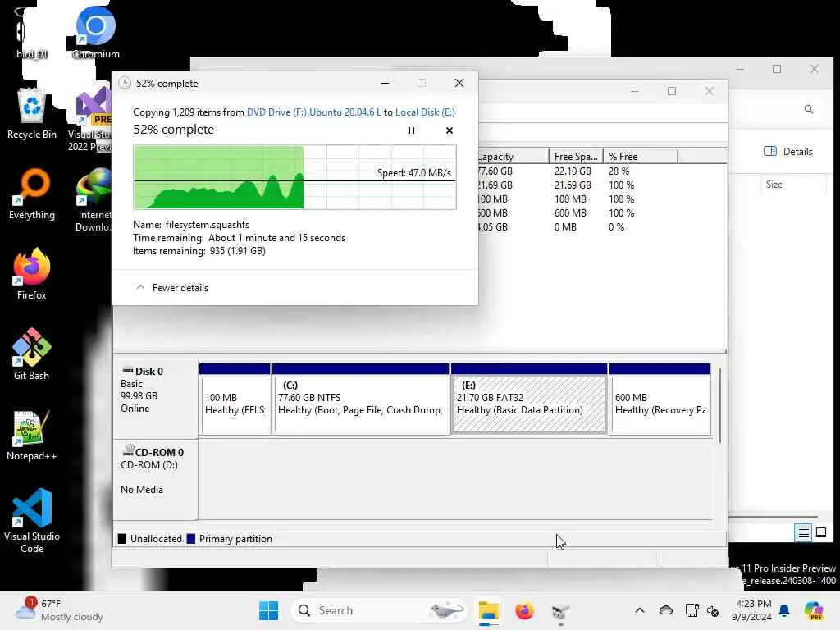This screenshot has height=630, width=840.
Task: Cancel the copy with the X button
Action: pos(449,130)
